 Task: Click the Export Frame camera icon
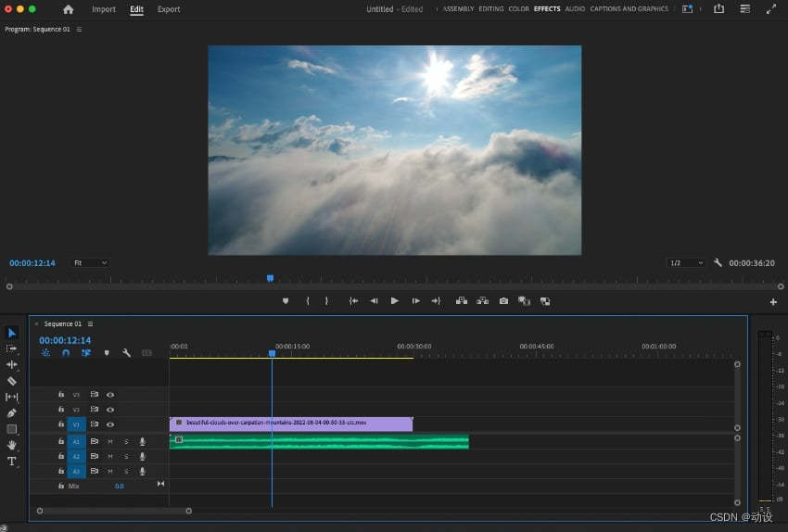tap(503, 301)
